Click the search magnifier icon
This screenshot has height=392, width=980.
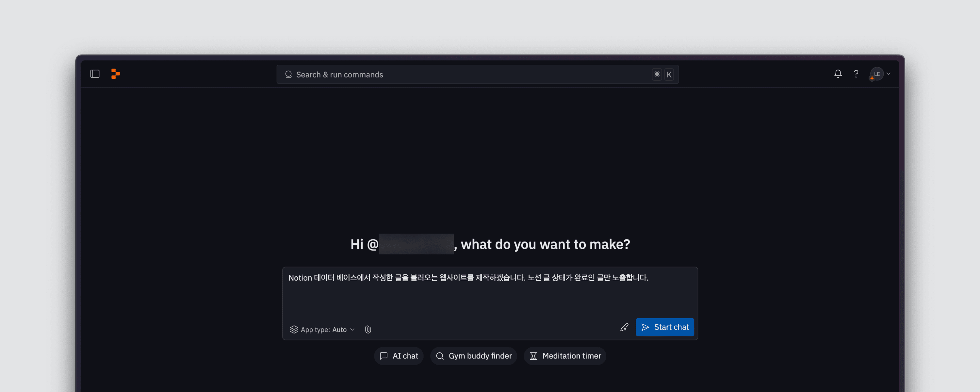point(288,74)
